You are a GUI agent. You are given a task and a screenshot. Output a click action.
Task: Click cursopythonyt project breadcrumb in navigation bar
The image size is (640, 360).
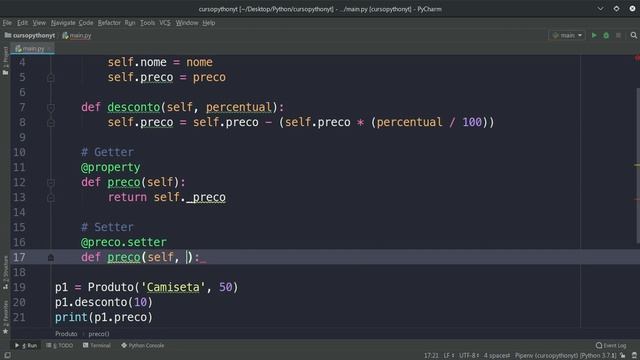point(30,36)
